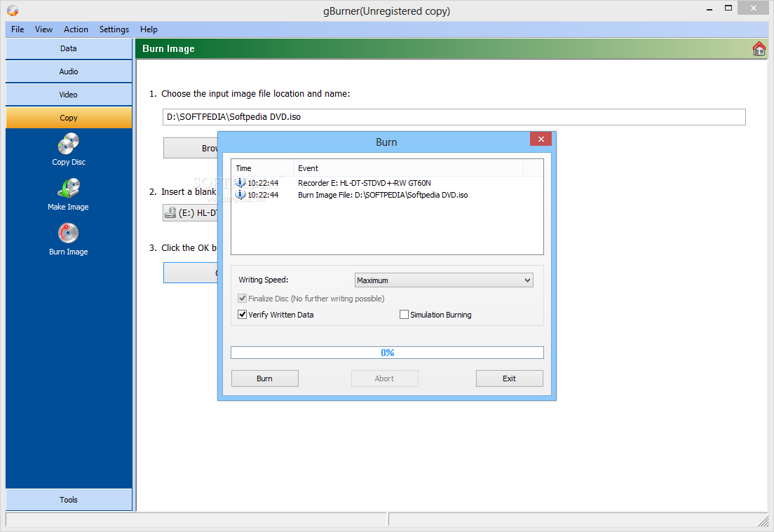774x532 pixels.
Task: Open the Settings menu
Action: tap(114, 29)
